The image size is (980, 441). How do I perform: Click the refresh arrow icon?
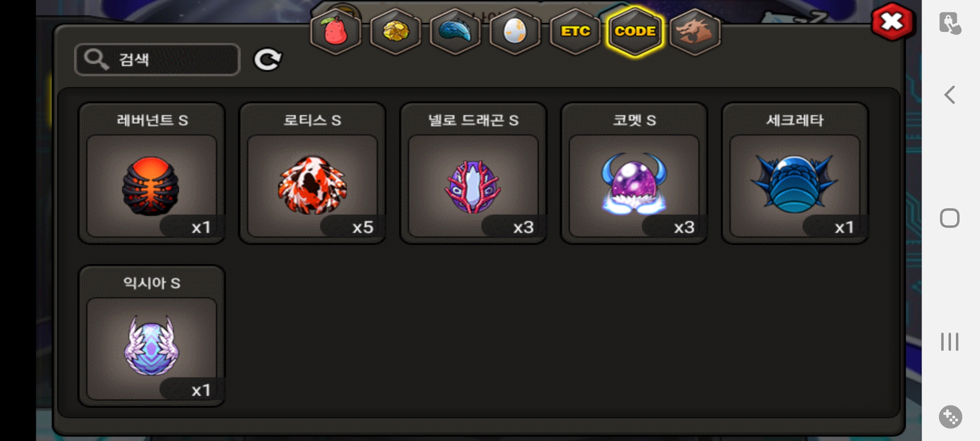point(267,60)
